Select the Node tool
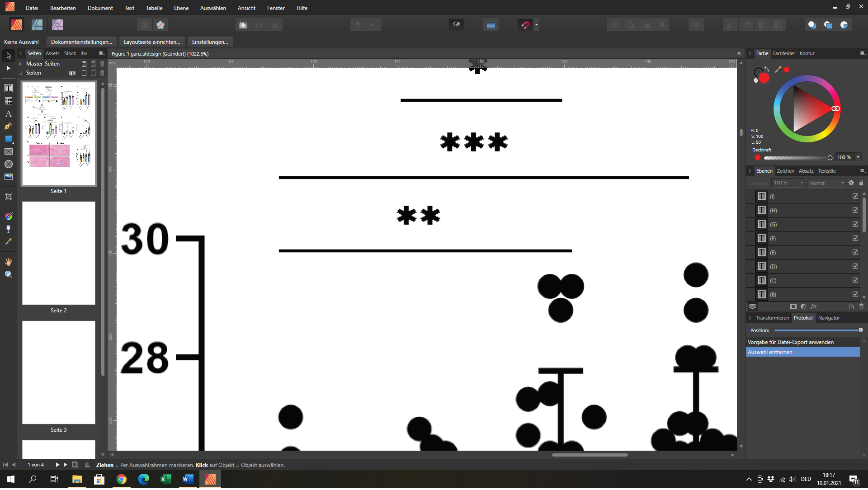This screenshot has width=868, height=490. pyautogui.click(x=9, y=68)
